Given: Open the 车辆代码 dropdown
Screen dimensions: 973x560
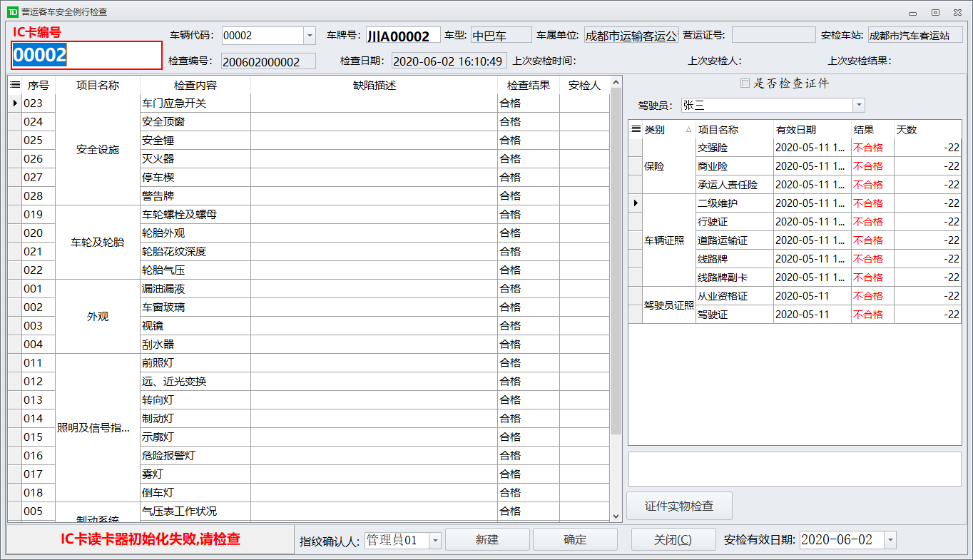Looking at the screenshot, I should [x=310, y=36].
